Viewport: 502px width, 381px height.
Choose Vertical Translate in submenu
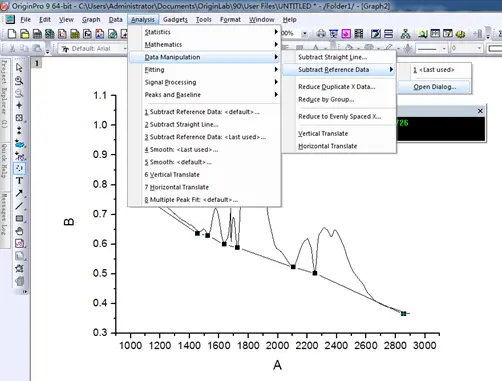pos(339,134)
